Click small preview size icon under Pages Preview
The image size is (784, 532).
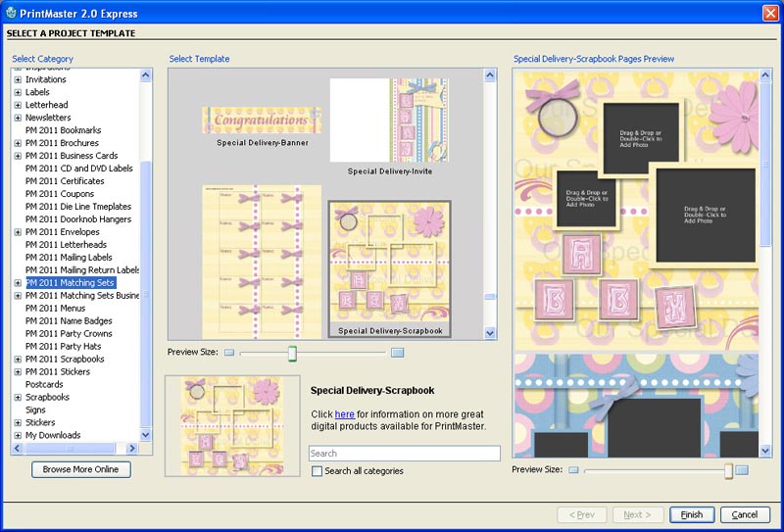coord(573,470)
